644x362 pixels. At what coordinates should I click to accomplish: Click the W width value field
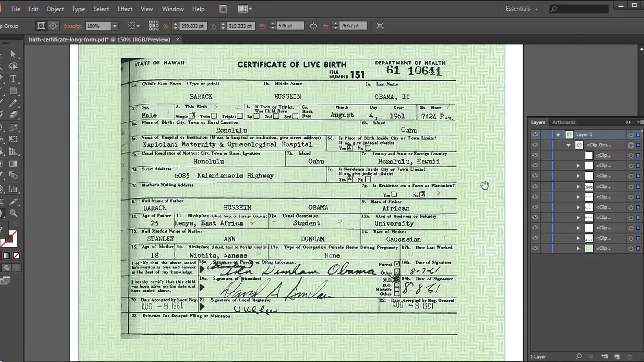tap(290, 26)
